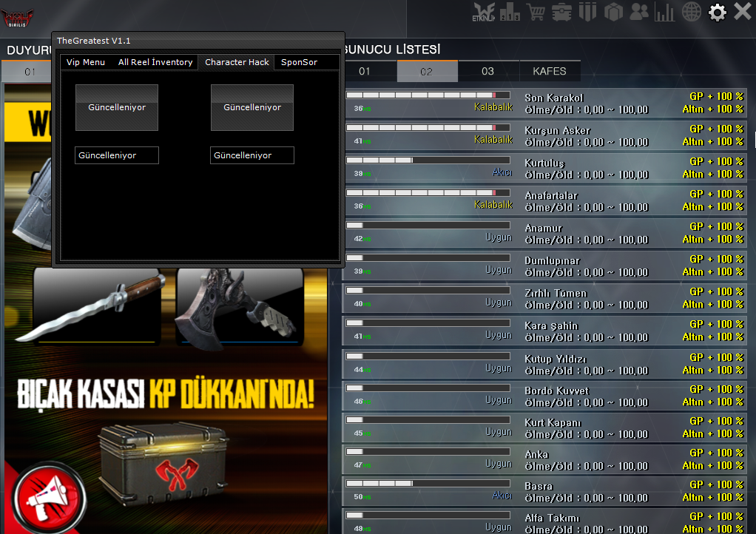Click the Uygun status on Anamur row
The image size is (756, 534).
pos(499,237)
